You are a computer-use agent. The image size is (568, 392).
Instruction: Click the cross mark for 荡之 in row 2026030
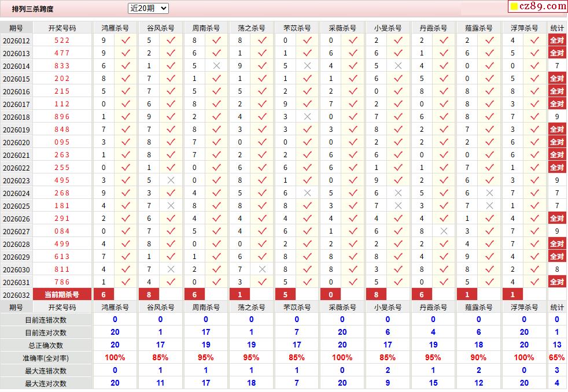[x=262, y=269]
